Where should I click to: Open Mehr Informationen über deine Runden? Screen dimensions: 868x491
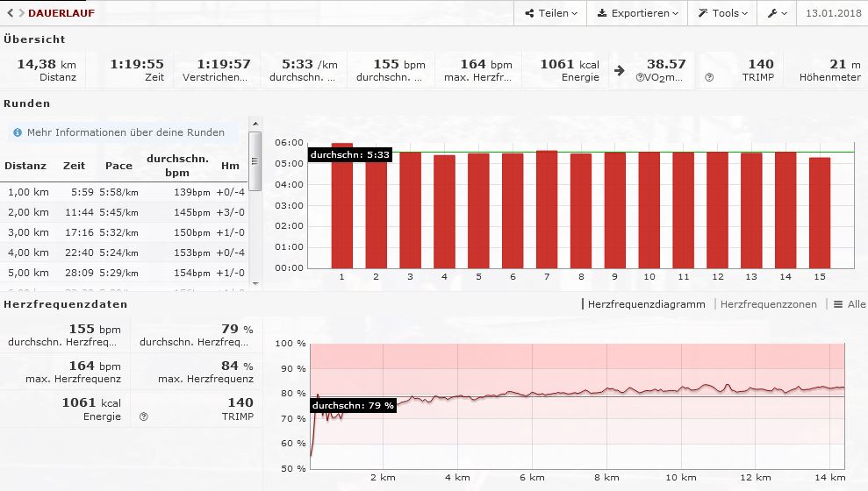pos(126,132)
